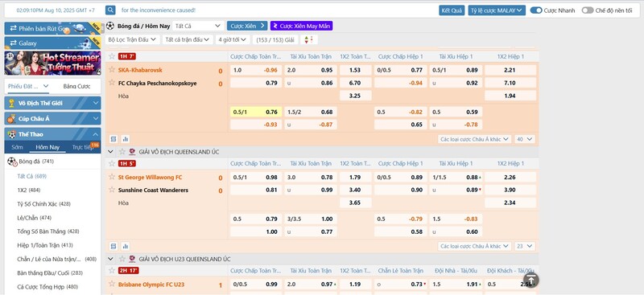
Task: Click highlighted 0.5/1 odds 0.76
Action: [x=256, y=112]
